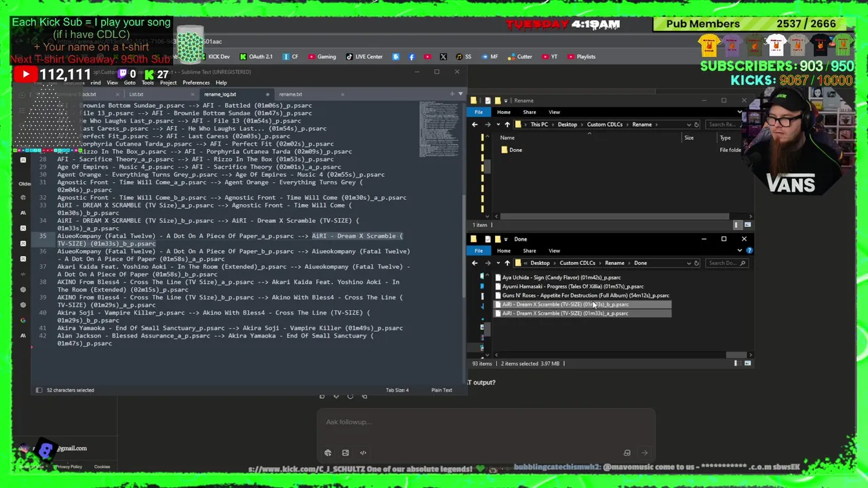868x488 pixels.
Task: Open the LIVE Center bookmark
Action: (x=364, y=57)
